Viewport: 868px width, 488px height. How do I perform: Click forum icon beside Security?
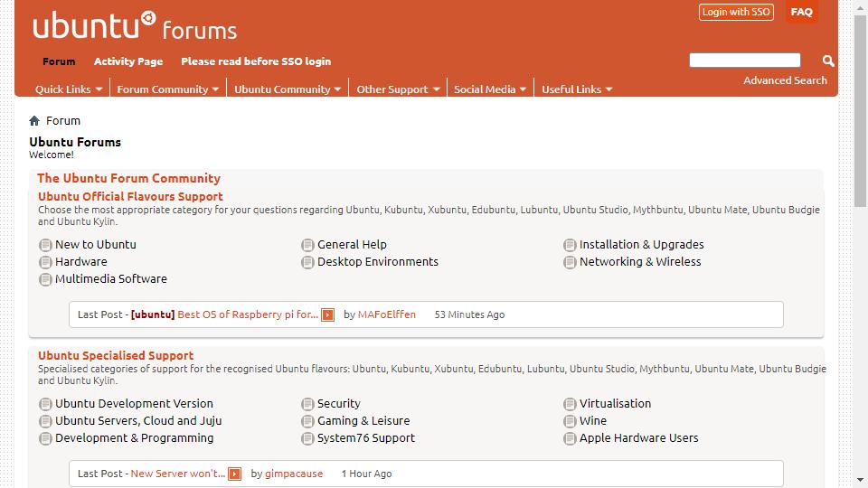click(x=307, y=404)
